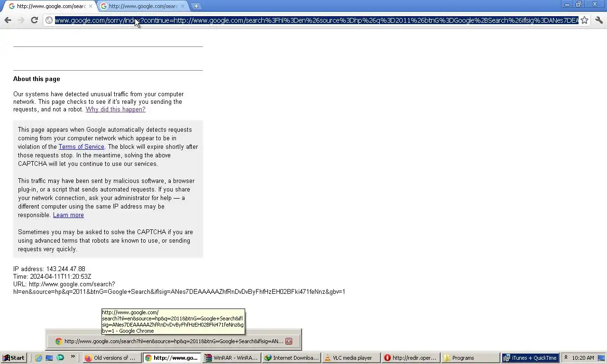Click the address bar URL field
Screen dimensions: 607x364
(316, 20)
